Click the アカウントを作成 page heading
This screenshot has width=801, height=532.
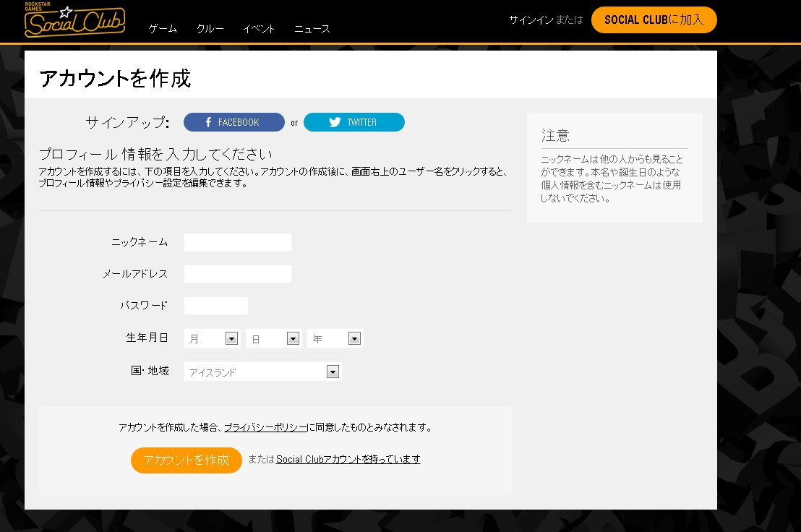click(x=115, y=79)
